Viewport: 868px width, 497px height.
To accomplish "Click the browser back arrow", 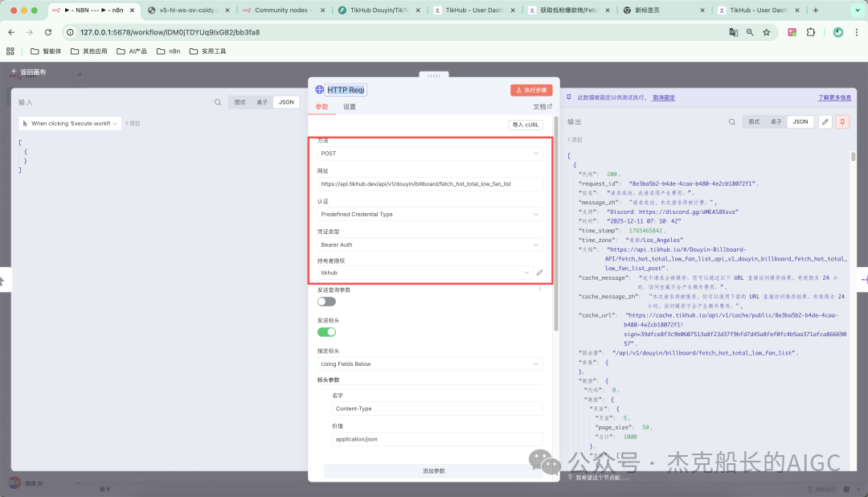I will (x=11, y=32).
